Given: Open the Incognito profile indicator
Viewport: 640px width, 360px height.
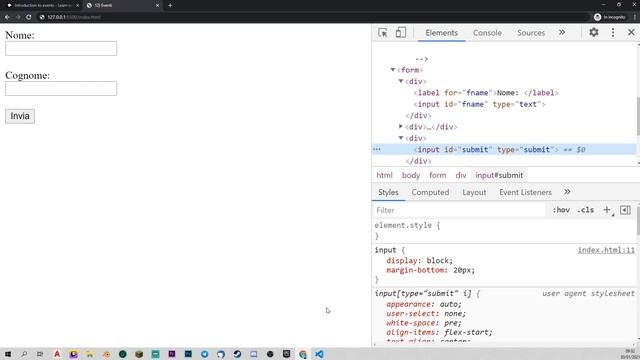Looking at the screenshot, I should point(609,17).
